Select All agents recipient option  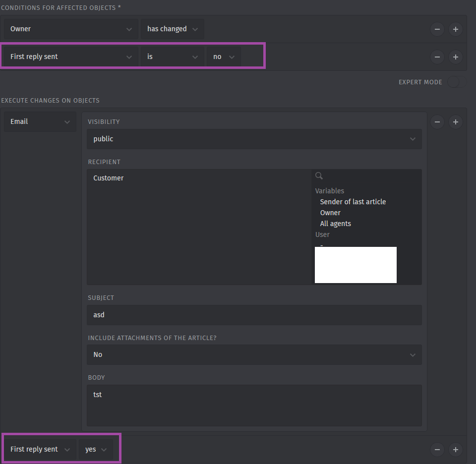point(336,224)
